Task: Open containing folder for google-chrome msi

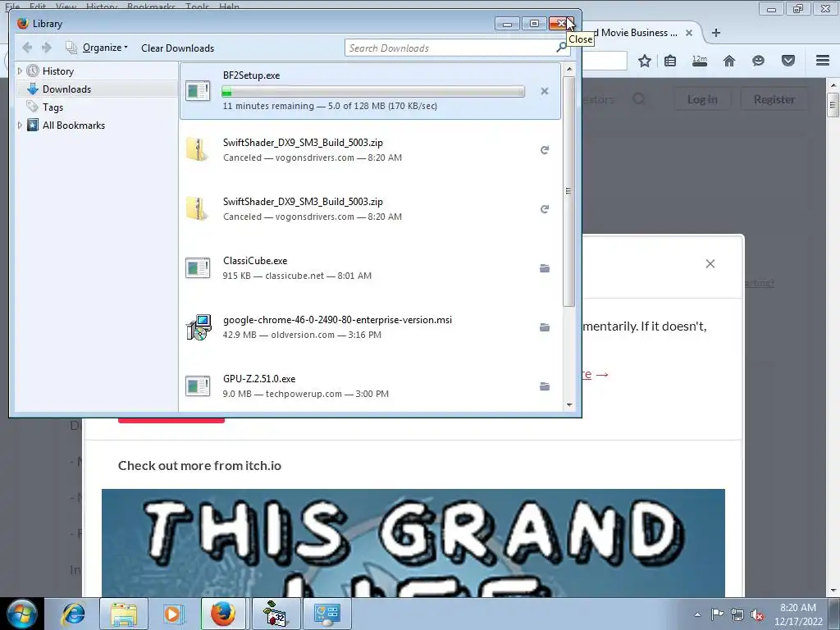Action: click(545, 326)
